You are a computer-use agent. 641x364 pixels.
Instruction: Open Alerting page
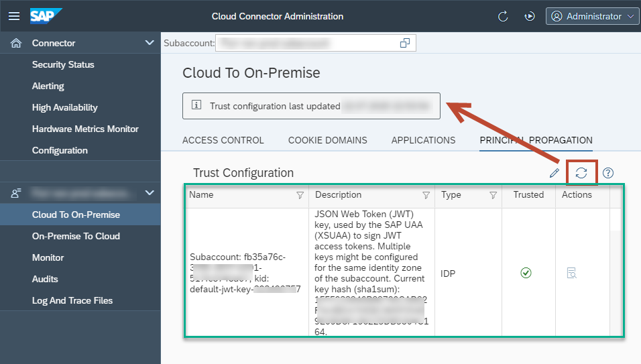pyautogui.click(x=48, y=86)
